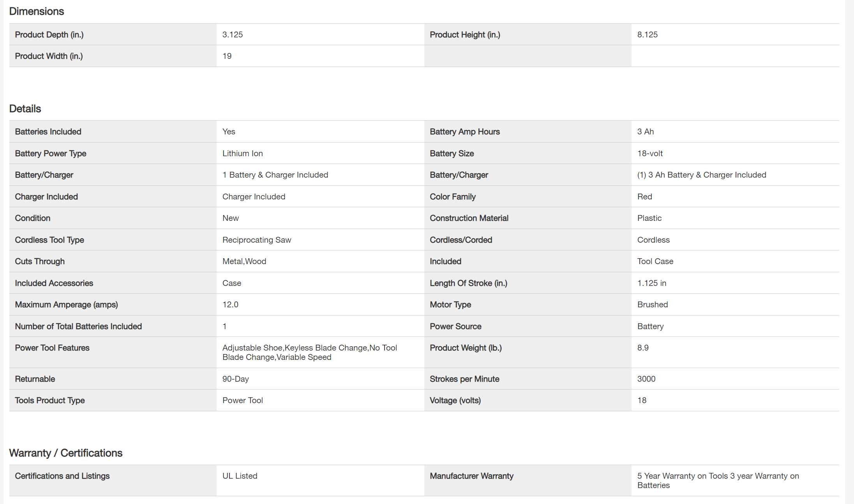Click the Strokes per Minute value 3000
This screenshot has height=504, width=854.
(646, 379)
